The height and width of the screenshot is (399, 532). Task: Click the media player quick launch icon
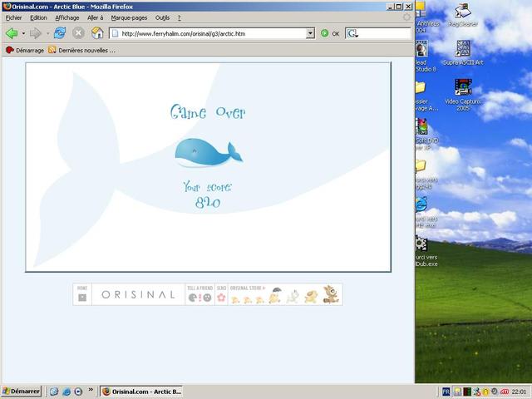click(78, 392)
